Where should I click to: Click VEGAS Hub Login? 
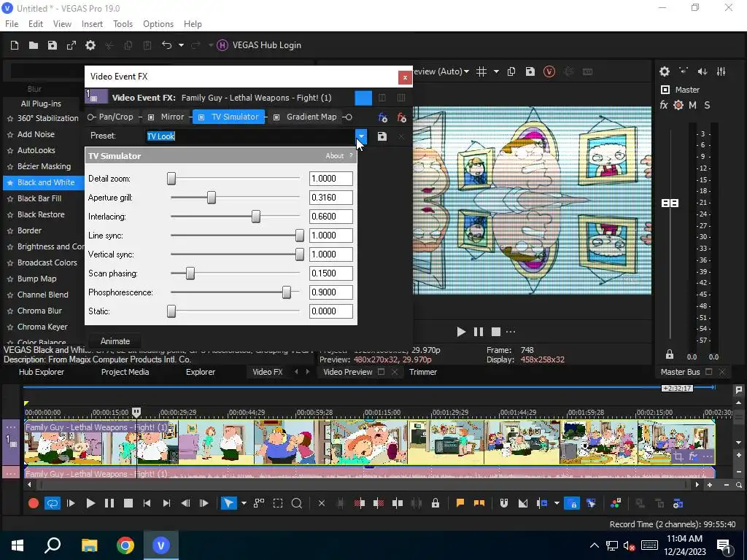point(259,45)
